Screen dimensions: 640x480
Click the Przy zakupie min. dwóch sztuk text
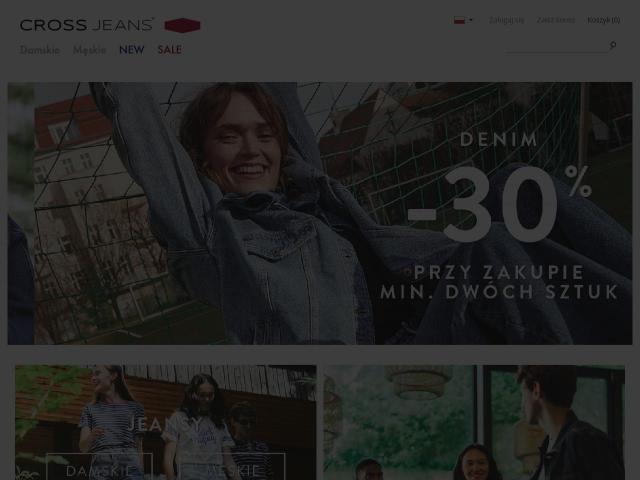(x=499, y=282)
